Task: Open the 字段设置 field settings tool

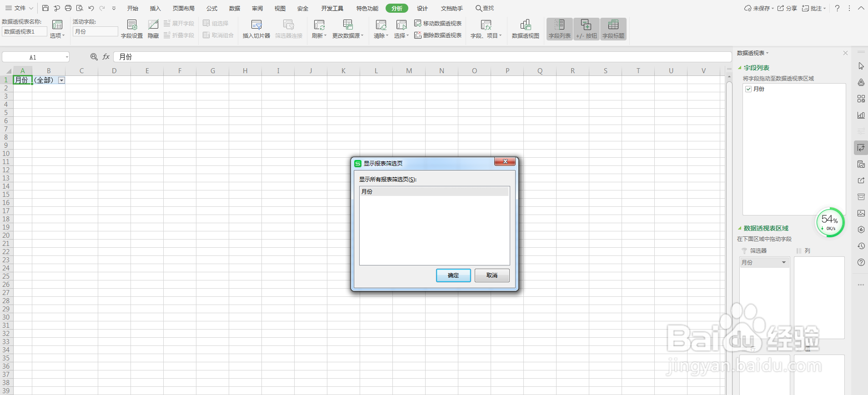Action: pos(132,29)
